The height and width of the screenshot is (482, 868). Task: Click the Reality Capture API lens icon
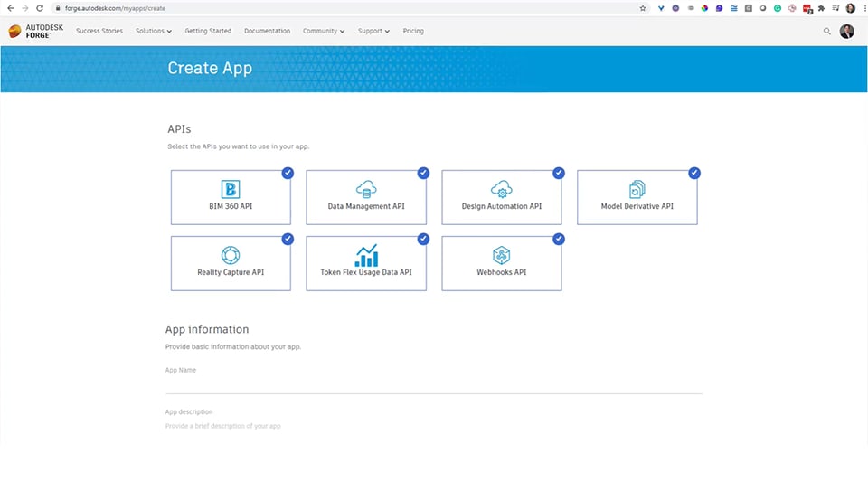(231, 255)
